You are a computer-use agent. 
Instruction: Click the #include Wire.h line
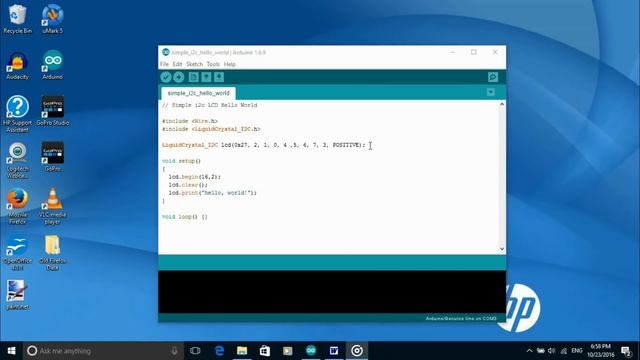[x=190, y=121]
